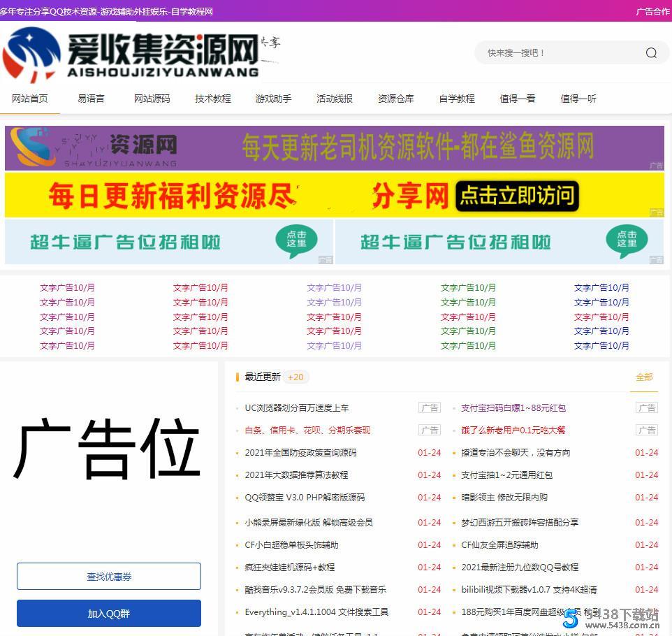This screenshot has width=672, height=636.
Task: Click the 广告 badge beside 支付宝扫码白嫖 item
Action: (x=646, y=407)
